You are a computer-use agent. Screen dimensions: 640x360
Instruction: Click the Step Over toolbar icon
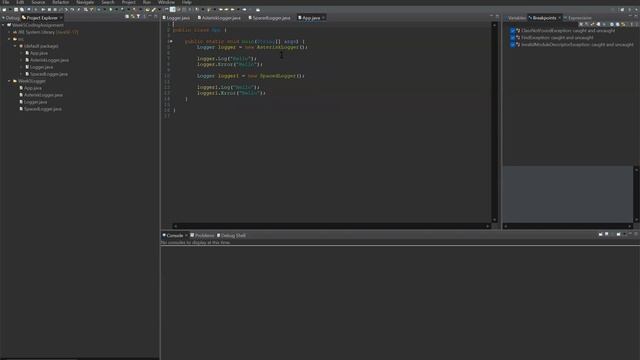click(x=72, y=9)
